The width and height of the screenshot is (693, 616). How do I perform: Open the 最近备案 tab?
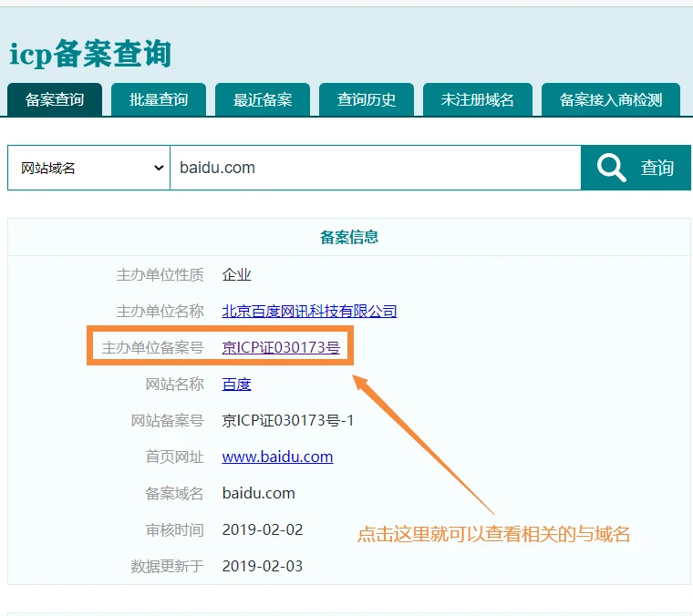[x=263, y=100]
